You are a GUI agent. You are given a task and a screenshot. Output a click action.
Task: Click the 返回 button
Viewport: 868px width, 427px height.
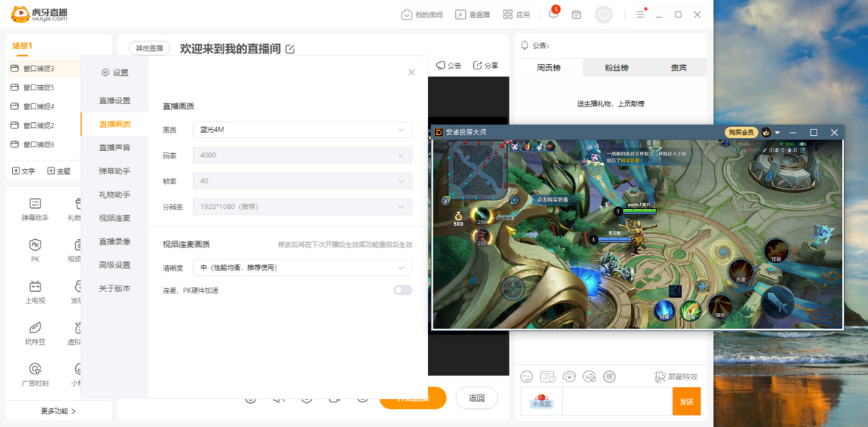[476, 398]
